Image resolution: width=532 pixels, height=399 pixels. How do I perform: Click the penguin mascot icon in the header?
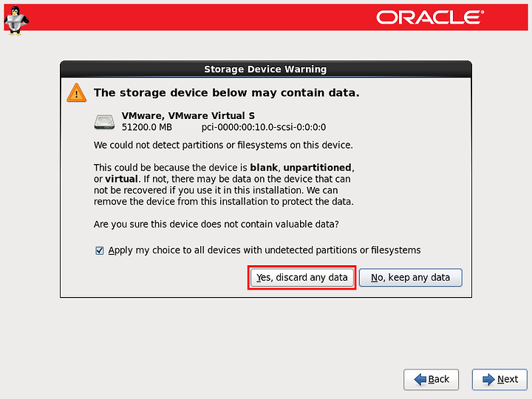[x=16, y=21]
